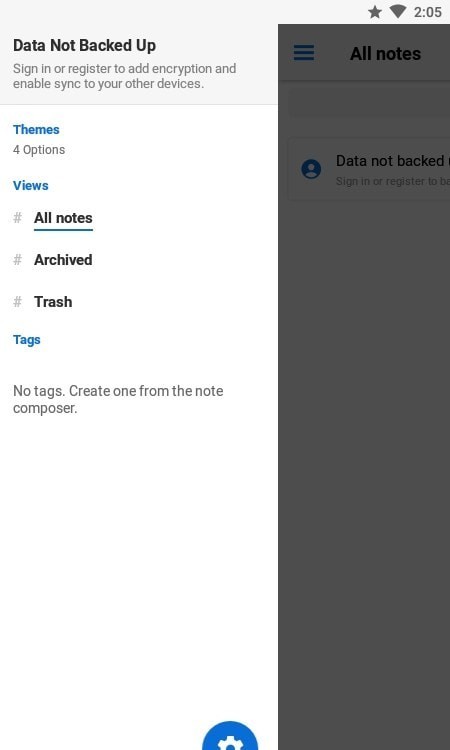450x750 pixels.
Task: Open the Archived view
Action: tap(63, 260)
